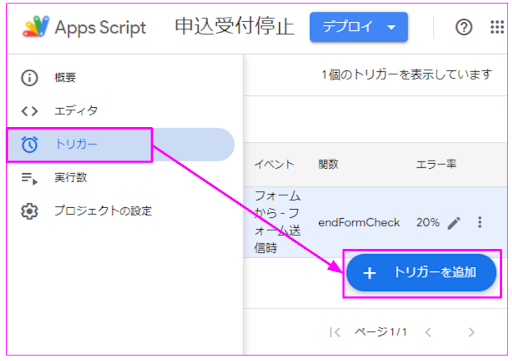This screenshot has width=512, height=361.
Task: Click the トリガーを追加 button
Action: pos(421,273)
